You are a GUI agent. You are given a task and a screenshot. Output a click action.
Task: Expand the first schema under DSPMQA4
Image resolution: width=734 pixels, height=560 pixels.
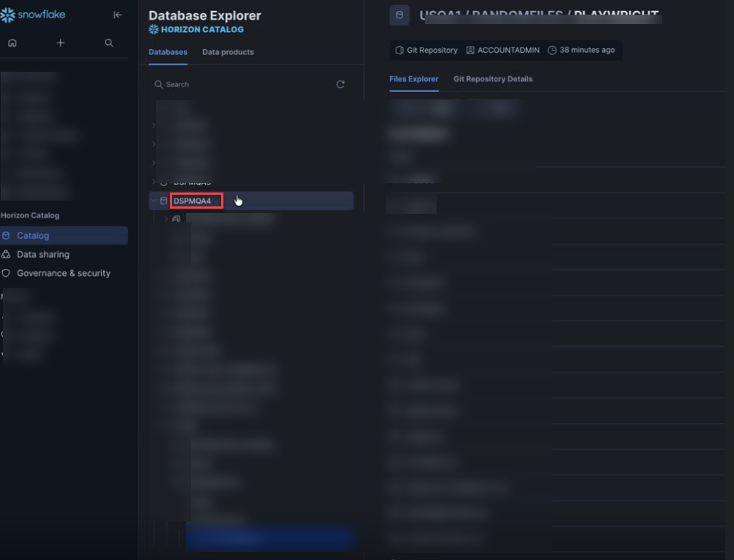point(166,219)
